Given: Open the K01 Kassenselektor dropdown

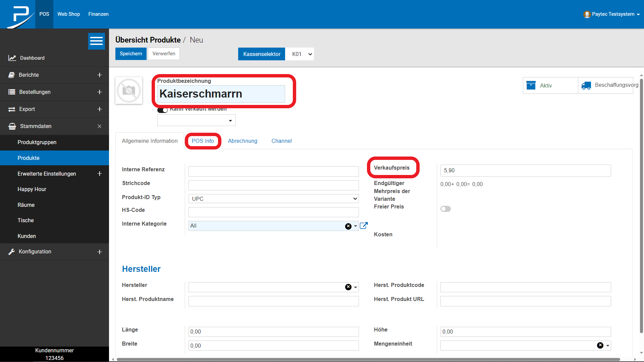Looking at the screenshot, I should pos(300,54).
